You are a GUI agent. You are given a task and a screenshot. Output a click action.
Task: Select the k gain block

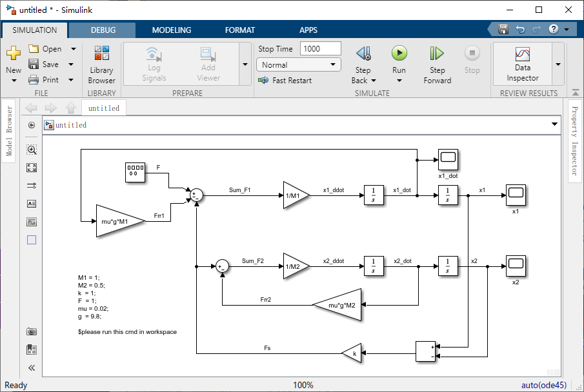coord(352,353)
